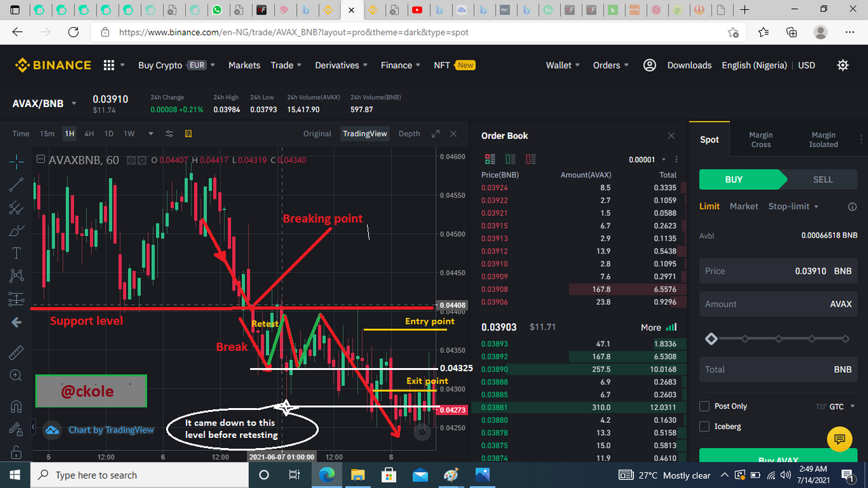The image size is (868, 488).
Task: Open order book more options menu
Action: [676, 160]
